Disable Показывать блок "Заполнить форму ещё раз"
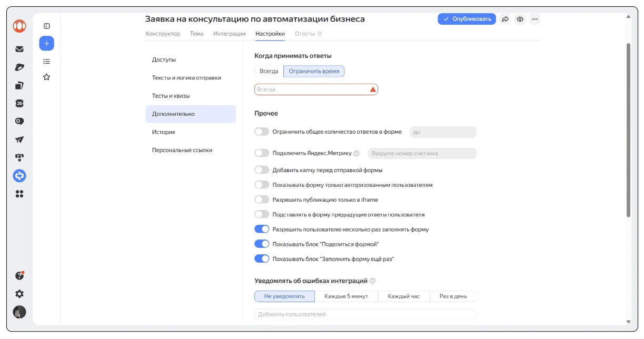The image size is (644, 339). tap(262, 258)
